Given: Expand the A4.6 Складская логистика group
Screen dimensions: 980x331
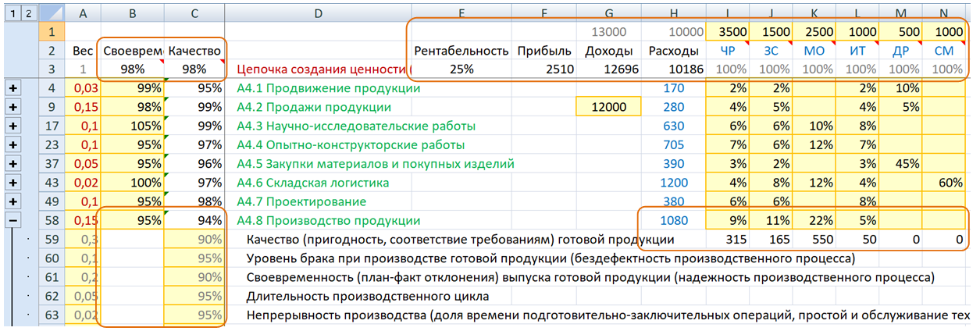Looking at the screenshot, I should [13, 183].
